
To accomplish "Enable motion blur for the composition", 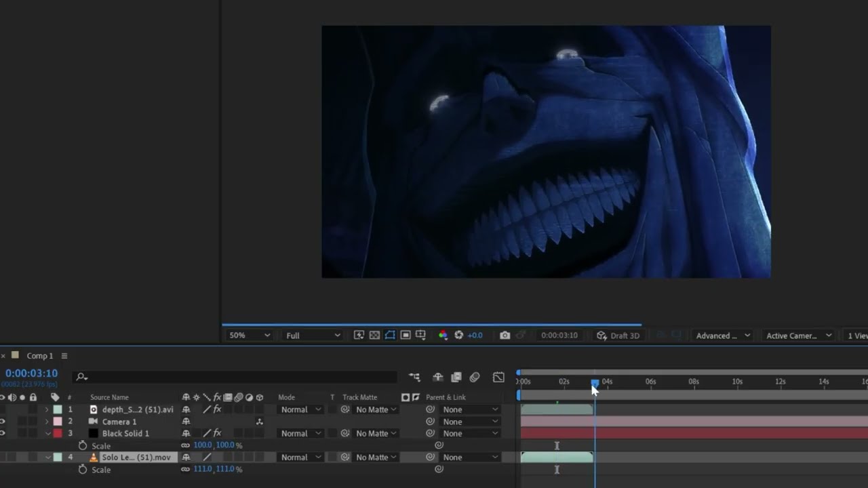I will (x=475, y=378).
